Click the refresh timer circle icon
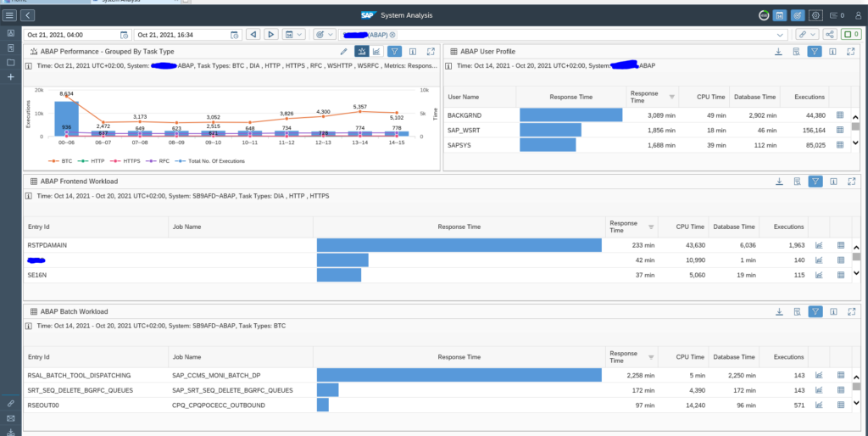868x436 pixels. click(764, 15)
